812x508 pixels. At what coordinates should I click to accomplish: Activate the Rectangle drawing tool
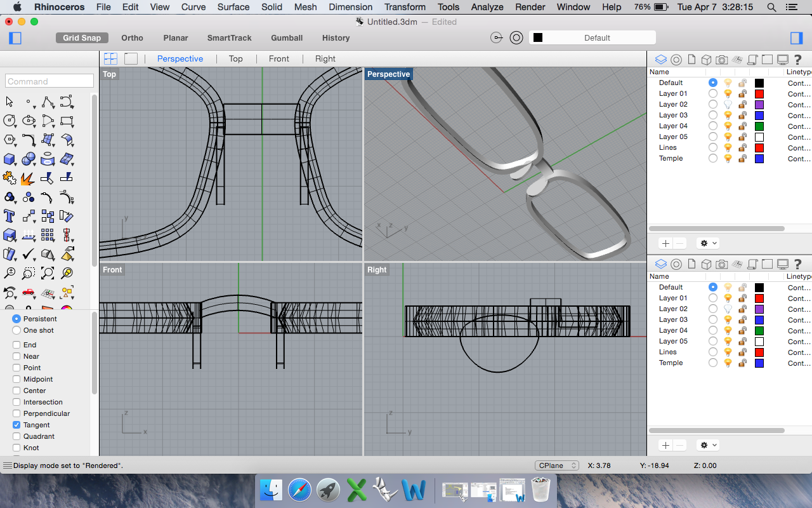67,121
